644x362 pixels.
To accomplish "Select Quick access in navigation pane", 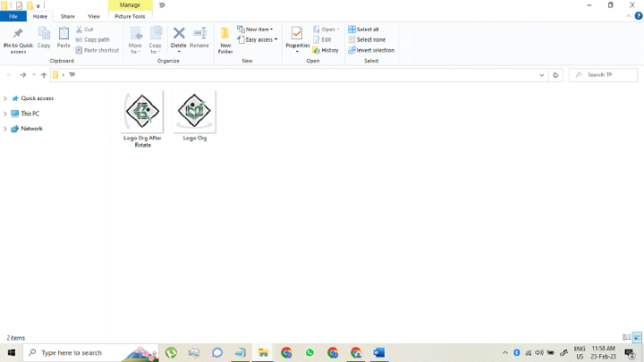I will [x=33, y=98].
